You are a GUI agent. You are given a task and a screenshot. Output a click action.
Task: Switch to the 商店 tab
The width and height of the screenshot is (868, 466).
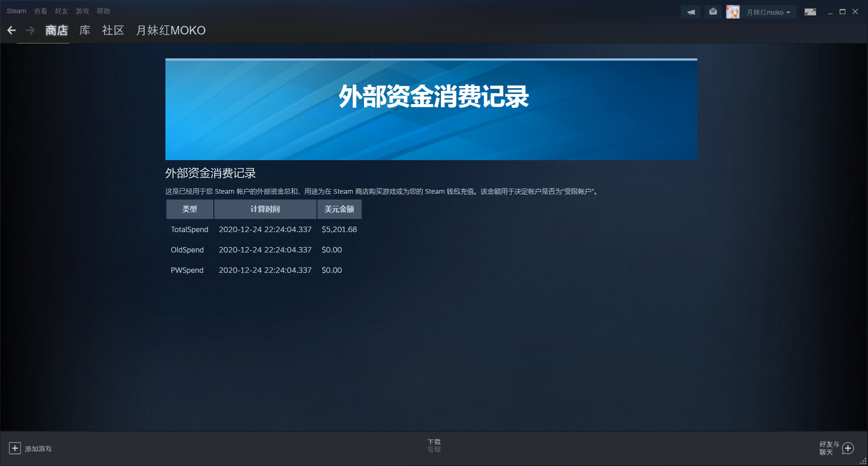[57, 30]
